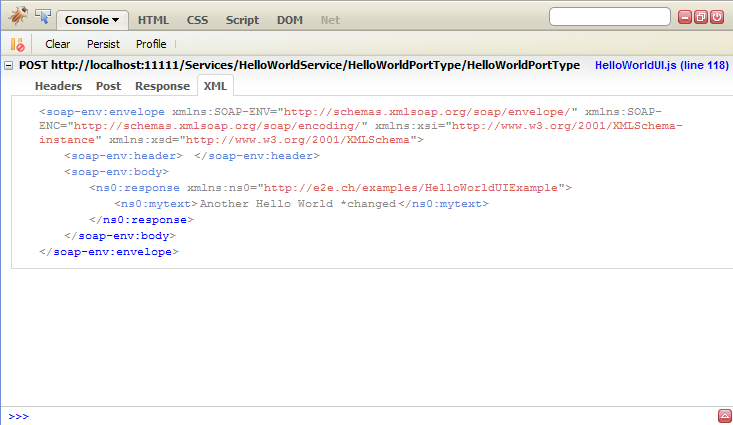The width and height of the screenshot is (733, 425).
Task: Collapse the POST request entry
Action: click(9, 65)
